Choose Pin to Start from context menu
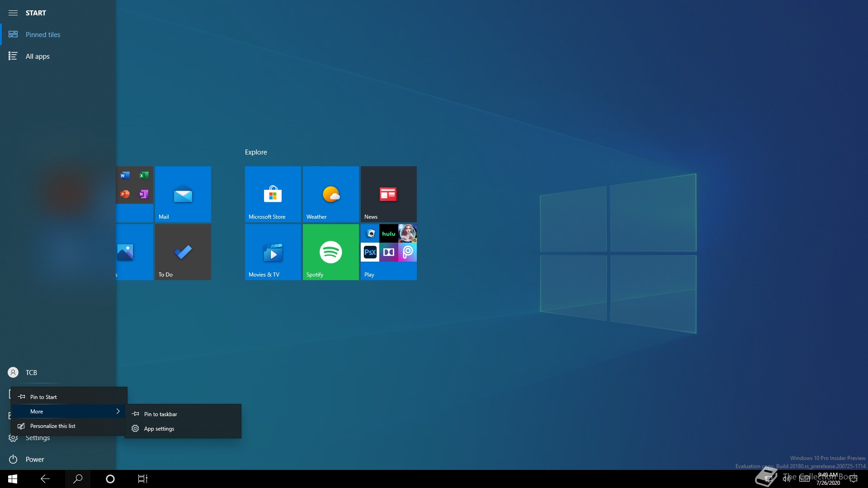This screenshot has width=868, height=488. click(69, 397)
